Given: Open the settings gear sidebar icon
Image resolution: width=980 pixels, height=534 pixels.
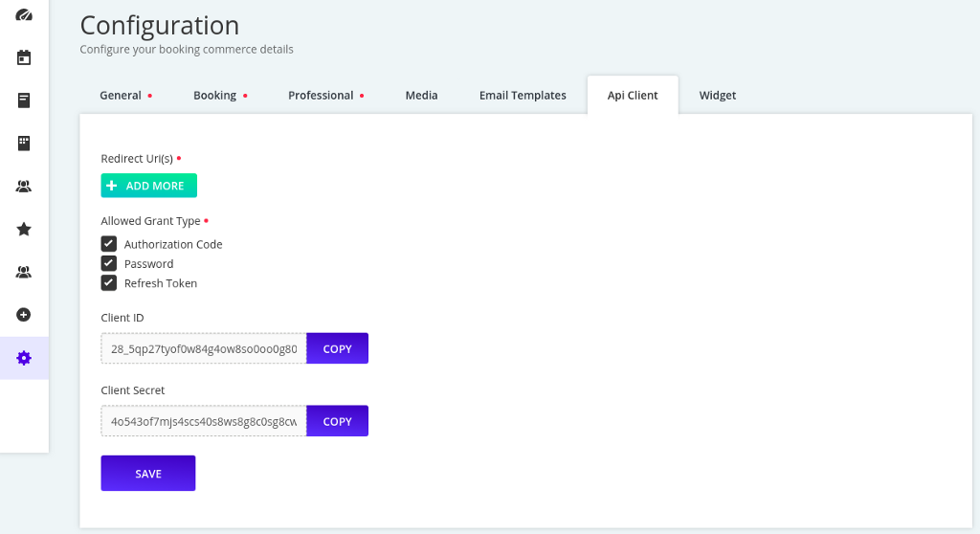Looking at the screenshot, I should (x=24, y=358).
